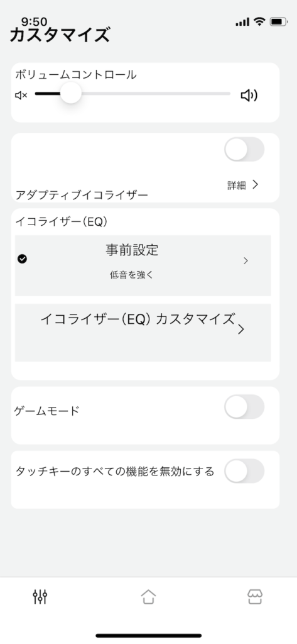Tap the cellular signal bars icon
This screenshot has width=297, height=644.
click(242, 22)
